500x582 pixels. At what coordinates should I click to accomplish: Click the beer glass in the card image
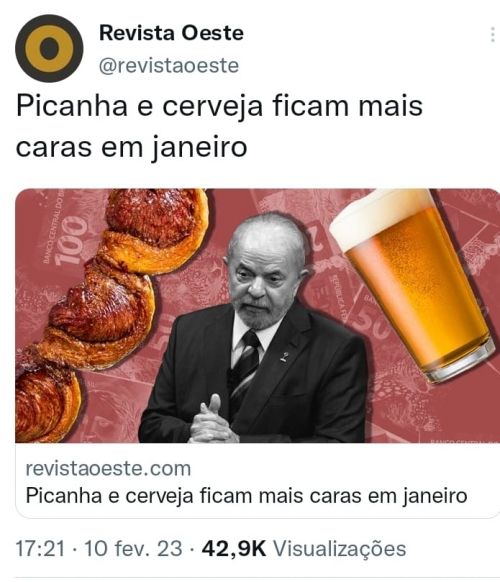tap(414, 284)
